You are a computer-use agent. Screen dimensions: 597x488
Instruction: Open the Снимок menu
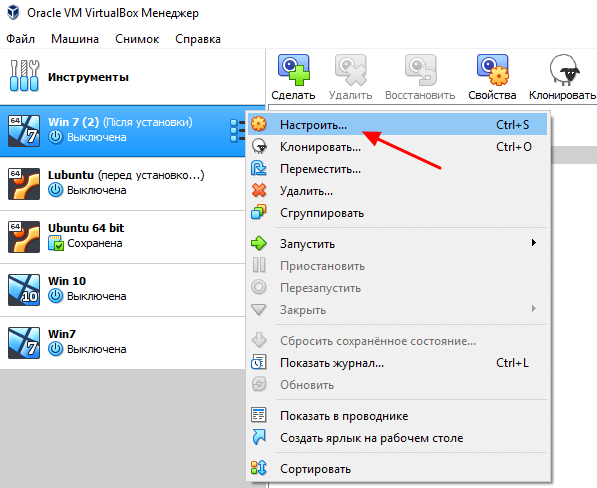(137, 39)
